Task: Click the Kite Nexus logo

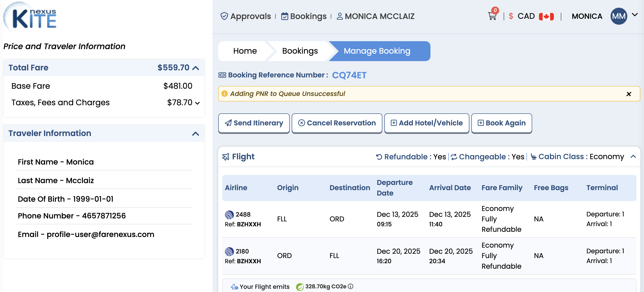Action: tap(30, 17)
